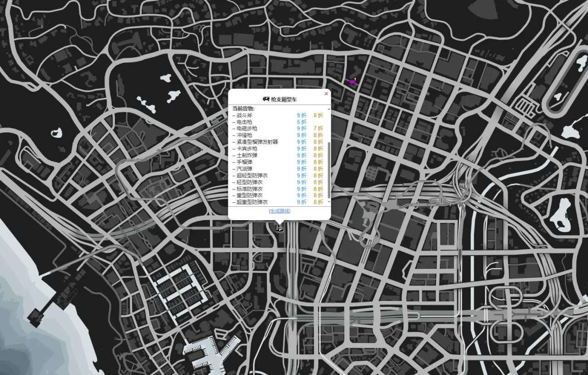This screenshot has width=588, height=375.
Task: Click the purple vehicle marker on the map
Action: 352,82
